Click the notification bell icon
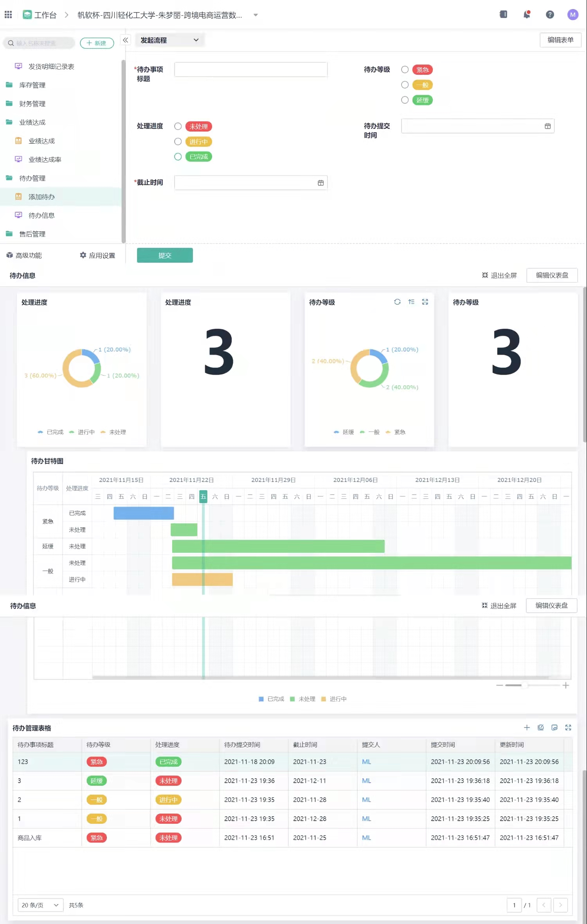The width and height of the screenshot is (587, 924). tap(527, 15)
